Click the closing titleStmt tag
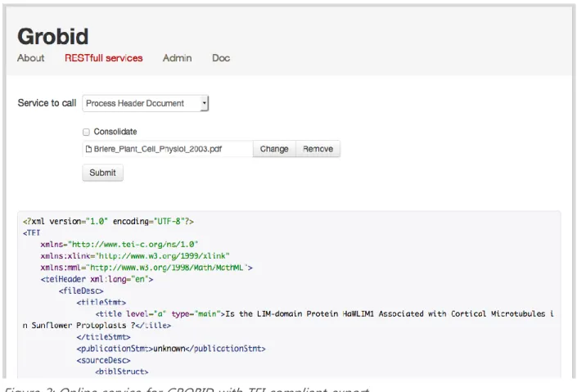The width and height of the screenshot is (577, 392). (103, 337)
